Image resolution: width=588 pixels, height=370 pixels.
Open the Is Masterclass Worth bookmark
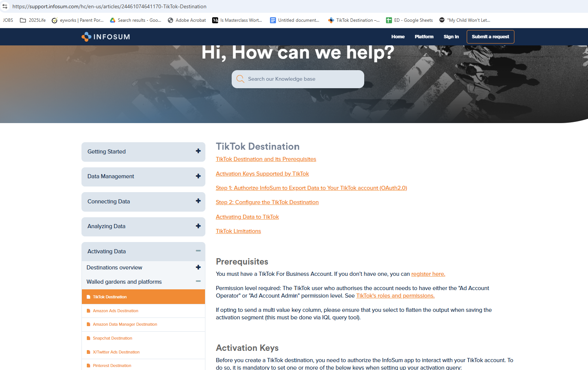click(x=237, y=20)
